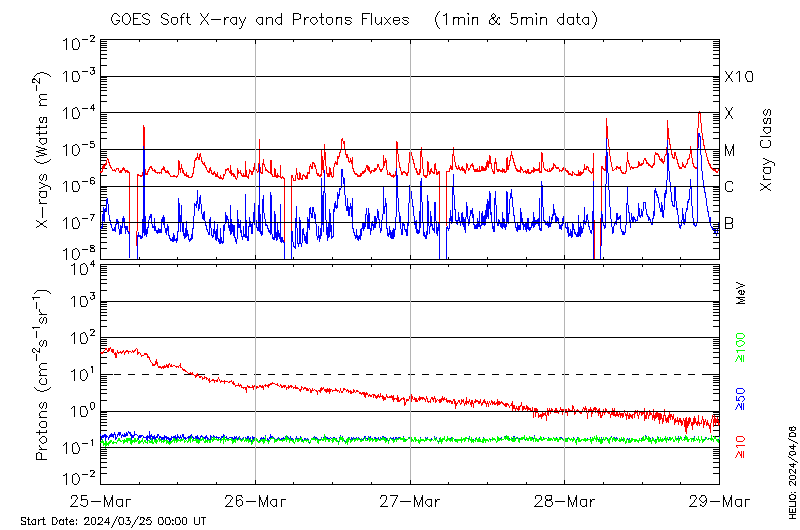Click the X-rays (Watts m-2) axis title
The image size is (800, 530).
click(x=43, y=150)
